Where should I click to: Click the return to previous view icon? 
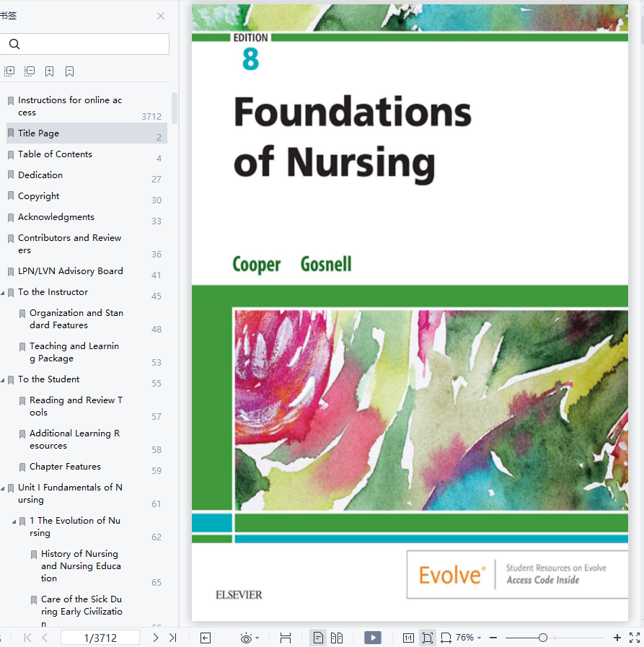206,638
